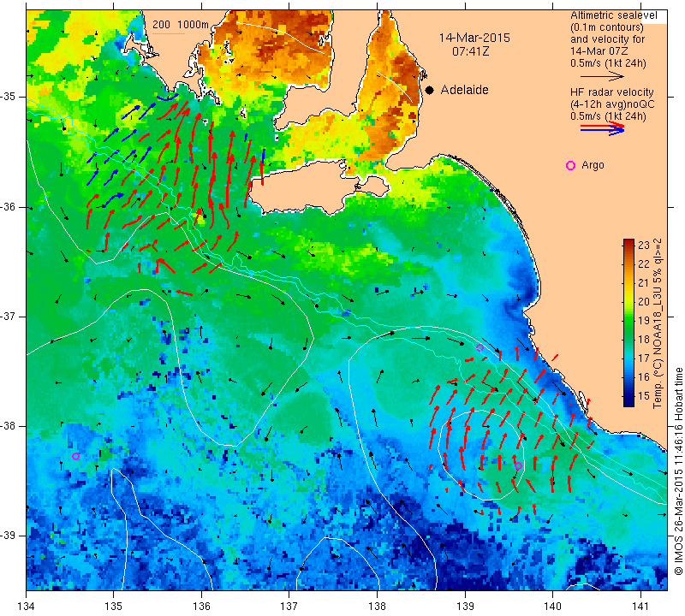Click the magenta Argo legend circle
This screenshot has height=616, width=685.
click(570, 165)
